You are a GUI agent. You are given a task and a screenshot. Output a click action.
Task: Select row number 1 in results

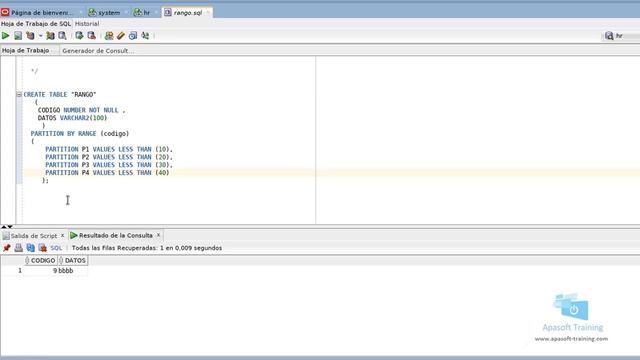click(x=20, y=271)
